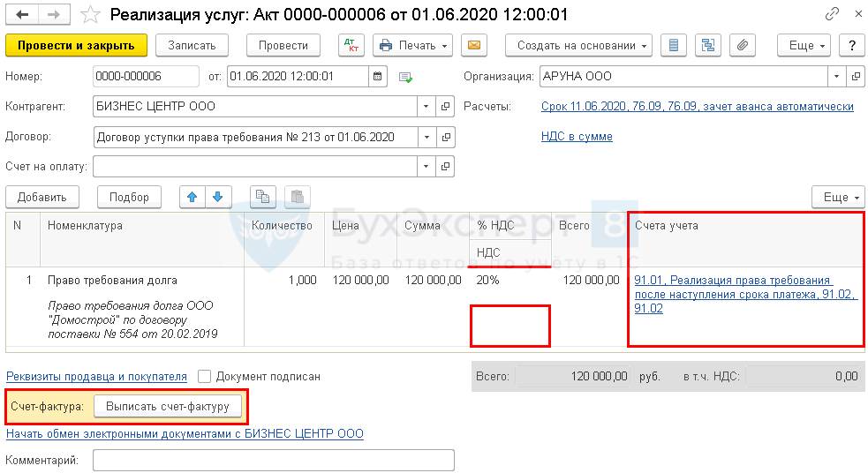
Task: Send document by email envelope icon
Action: (x=474, y=45)
